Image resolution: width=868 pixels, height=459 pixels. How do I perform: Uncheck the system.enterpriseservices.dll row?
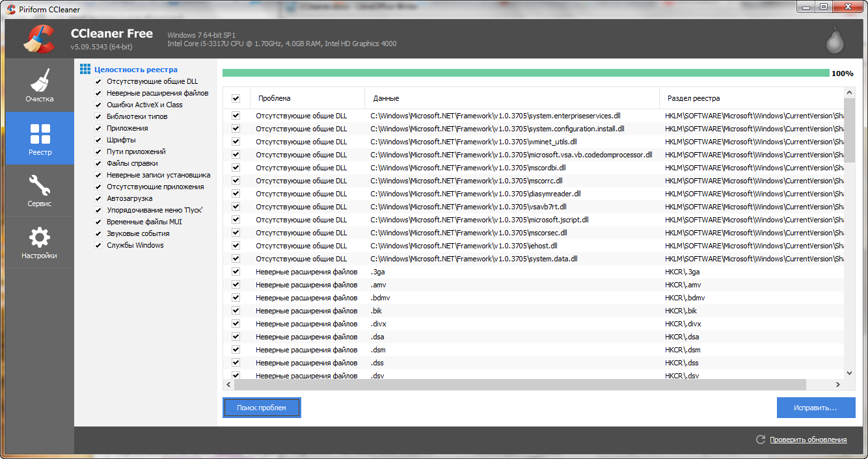236,116
